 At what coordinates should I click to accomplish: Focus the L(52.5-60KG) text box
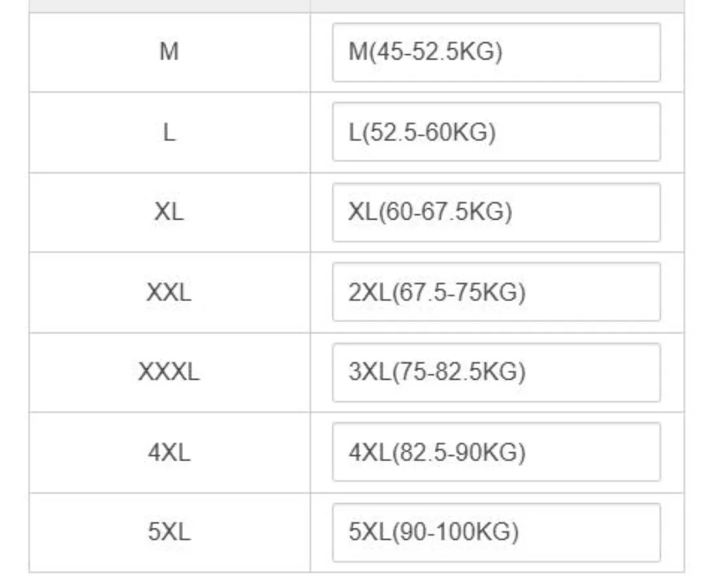point(496,132)
